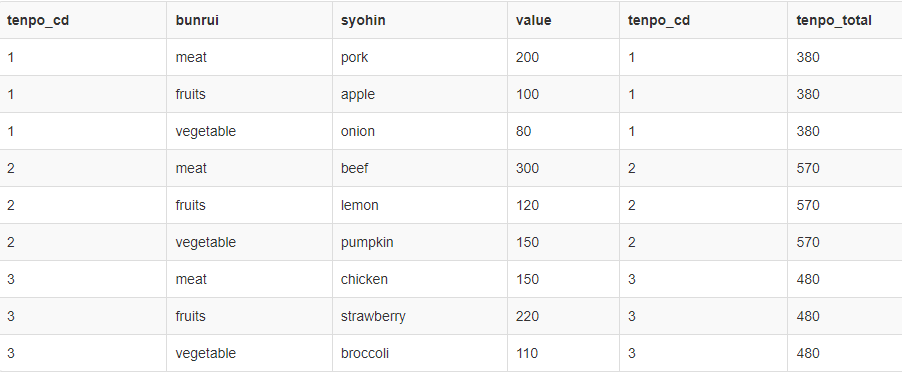The image size is (902, 373).
Task: Select the first tenpo_cd column header
Action: click(x=83, y=20)
